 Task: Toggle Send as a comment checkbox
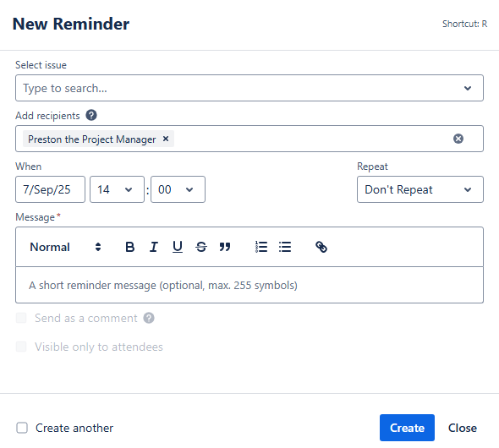click(x=21, y=318)
